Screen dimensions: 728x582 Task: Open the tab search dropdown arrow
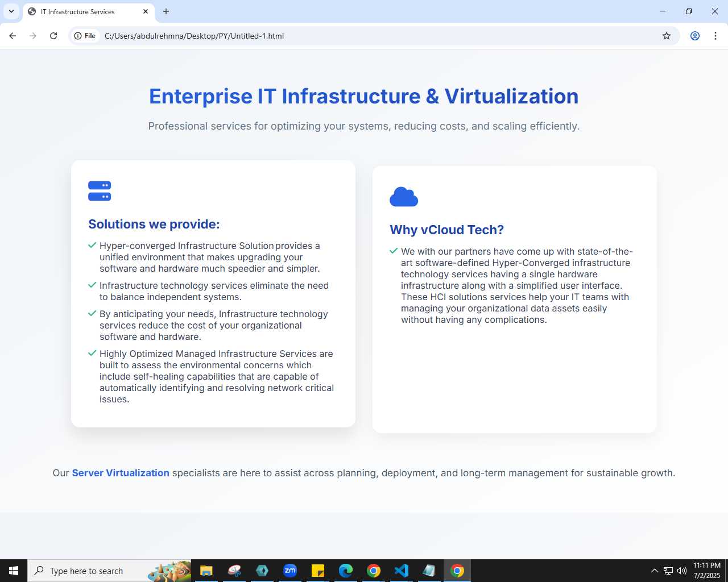[11, 11]
